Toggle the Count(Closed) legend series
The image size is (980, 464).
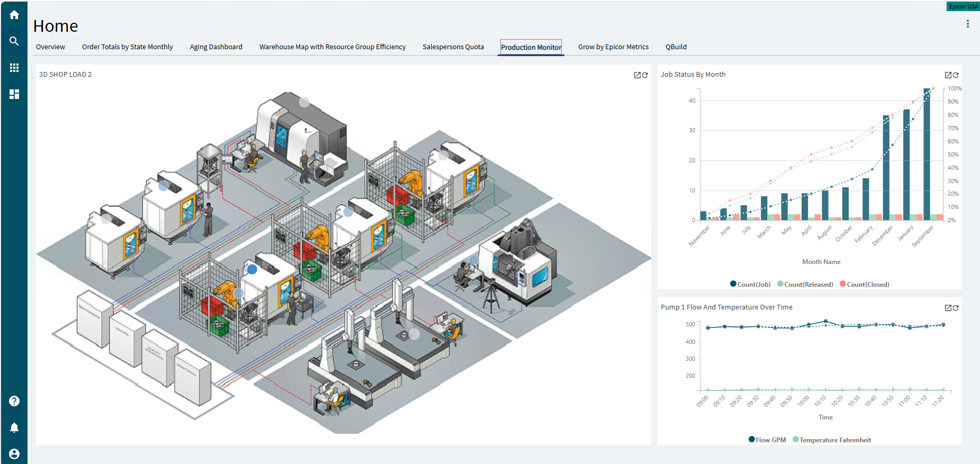[x=865, y=284]
